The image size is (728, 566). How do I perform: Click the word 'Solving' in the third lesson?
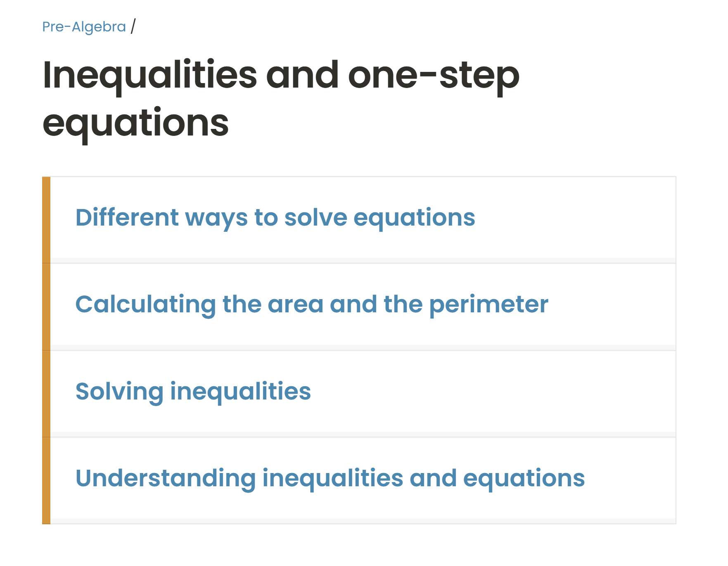(119, 392)
